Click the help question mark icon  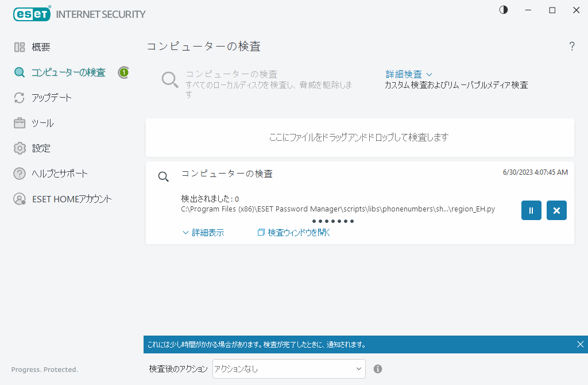pos(572,47)
